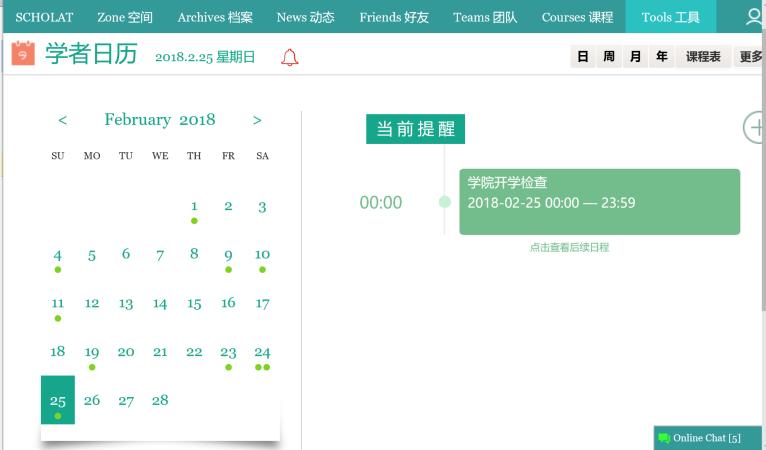
Task: Open the Tools 工具 menu
Action: tap(671, 17)
